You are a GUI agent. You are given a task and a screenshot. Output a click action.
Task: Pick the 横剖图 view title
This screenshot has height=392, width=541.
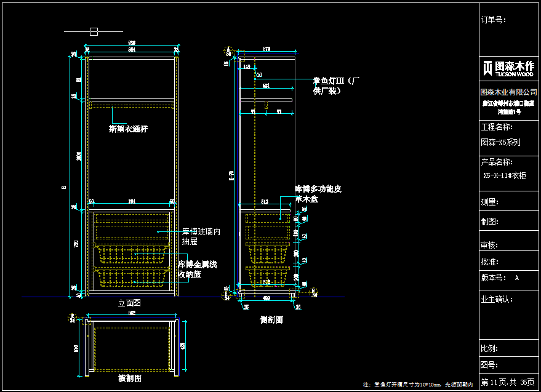click(130, 378)
